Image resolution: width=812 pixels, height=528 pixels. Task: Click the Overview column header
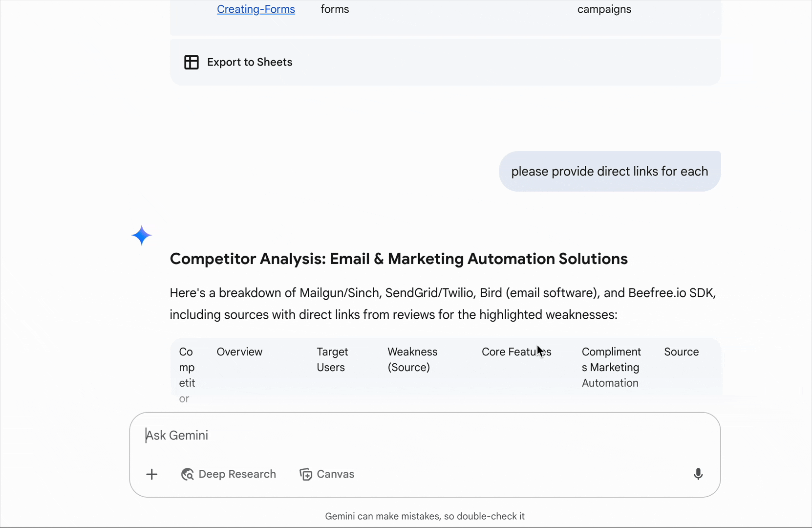click(239, 352)
